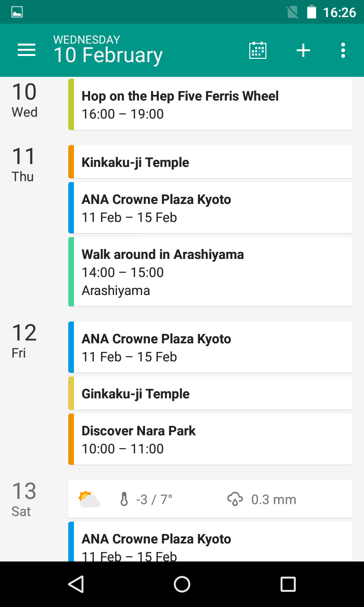The width and height of the screenshot is (364, 607).
Task: Tap the partly cloudy weather icon
Action: click(x=89, y=499)
